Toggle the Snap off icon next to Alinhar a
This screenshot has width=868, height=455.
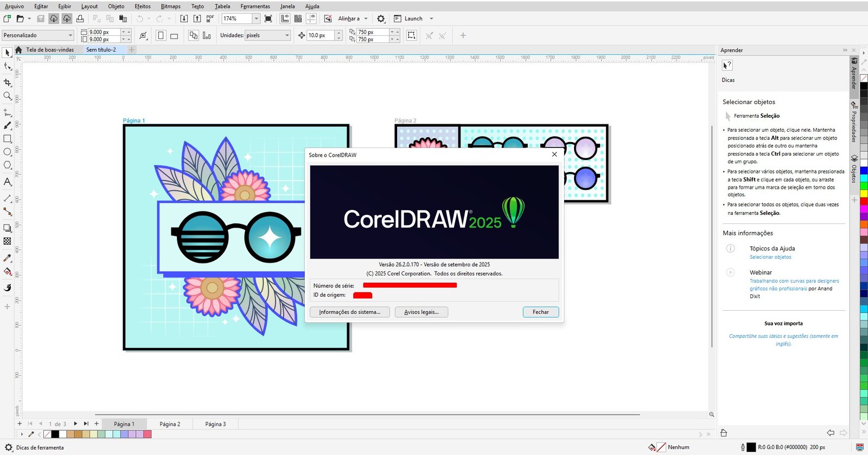[328, 18]
